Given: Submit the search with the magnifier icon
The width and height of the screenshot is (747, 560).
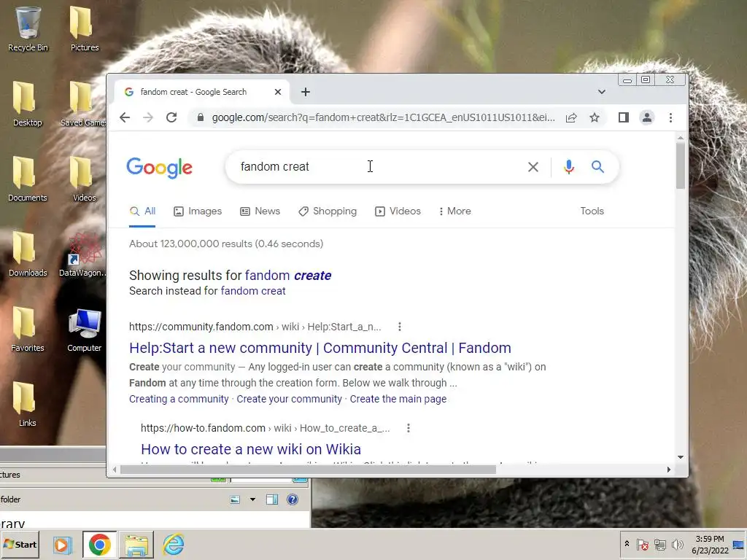Looking at the screenshot, I should click(597, 167).
